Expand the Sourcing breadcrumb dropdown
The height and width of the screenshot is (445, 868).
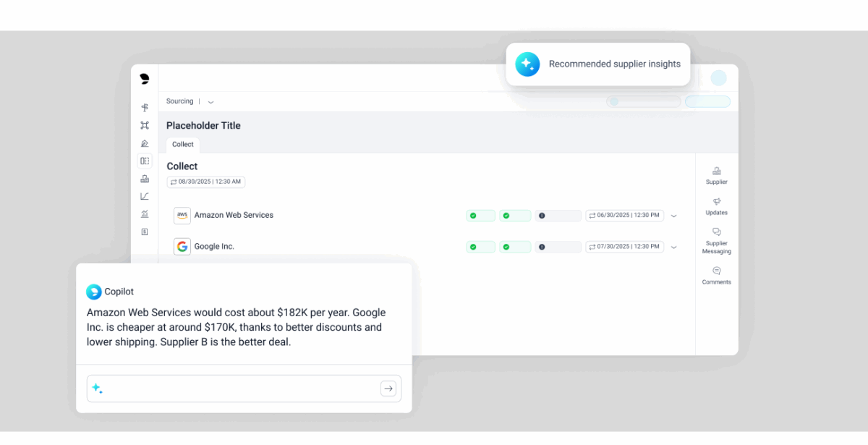pyautogui.click(x=210, y=102)
